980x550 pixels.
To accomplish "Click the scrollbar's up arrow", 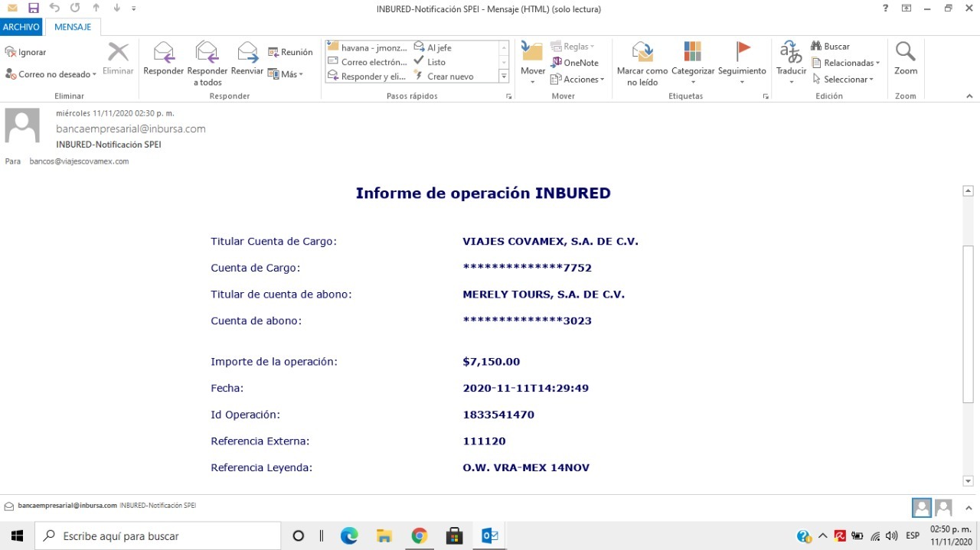I will coord(969,190).
